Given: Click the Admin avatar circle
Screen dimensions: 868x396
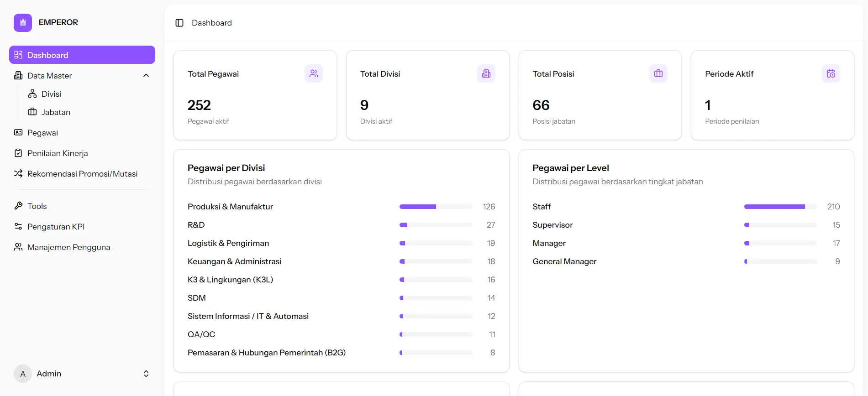Looking at the screenshot, I should [23, 374].
